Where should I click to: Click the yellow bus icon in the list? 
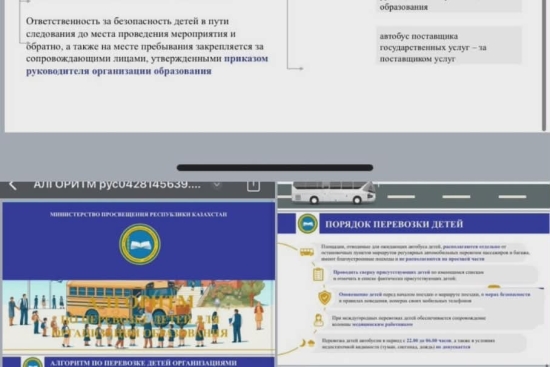click(x=307, y=252)
